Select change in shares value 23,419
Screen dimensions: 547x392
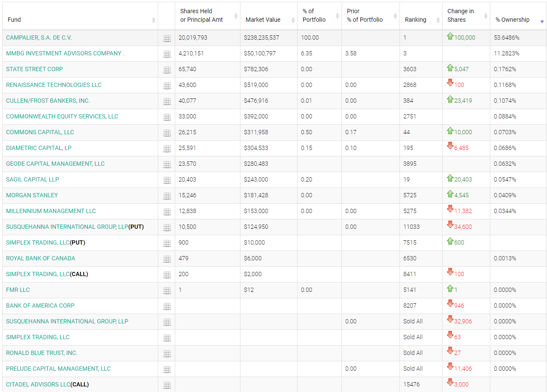point(463,101)
